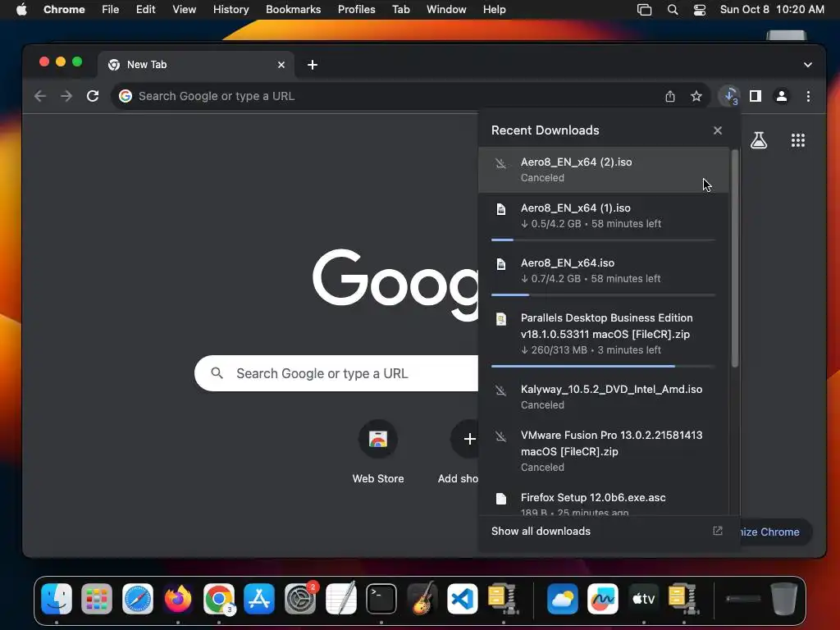The width and height of the screenshot is (840, 630).
Task: Click the share page icon in address bar
Action: [670, 97]
